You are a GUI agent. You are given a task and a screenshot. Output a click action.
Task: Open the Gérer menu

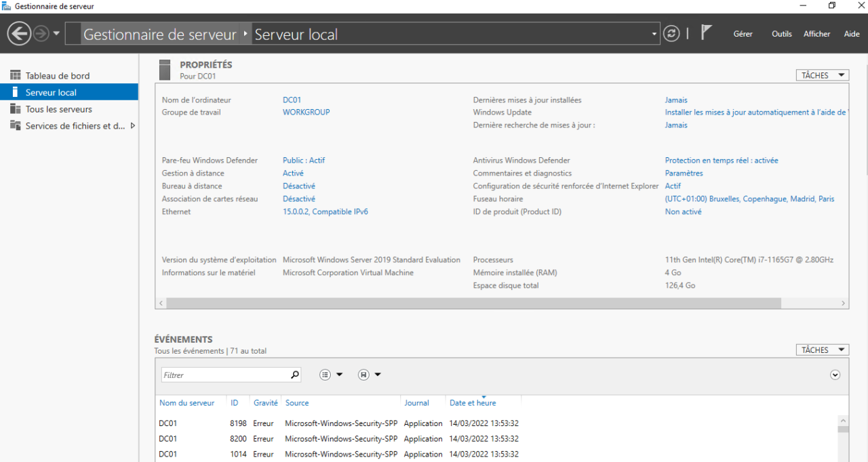point(743,34)
